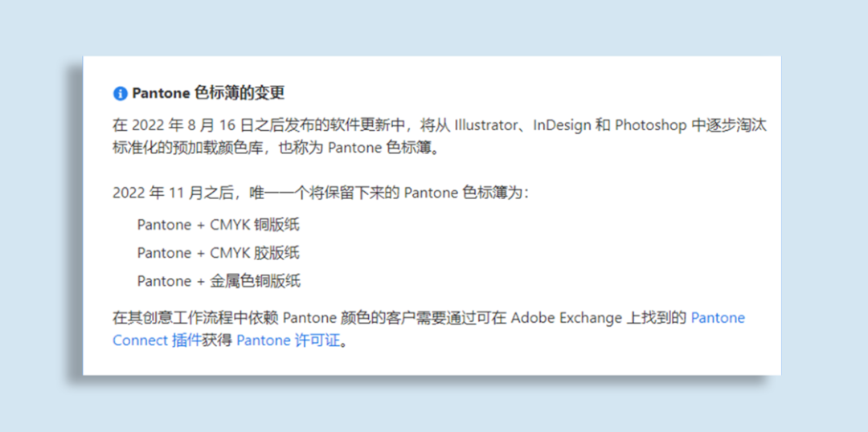The width and height of the screenshot is (868, 432).
Task: Click the "颜色的客户需要通过可在" phrase
Action: point(420,318)
